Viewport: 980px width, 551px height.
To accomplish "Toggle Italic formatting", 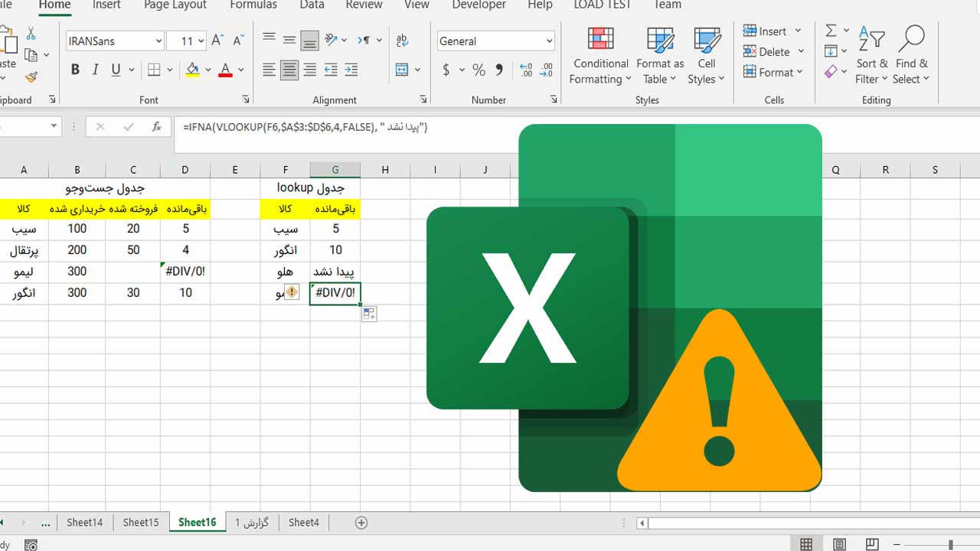I will pos(95,70).
